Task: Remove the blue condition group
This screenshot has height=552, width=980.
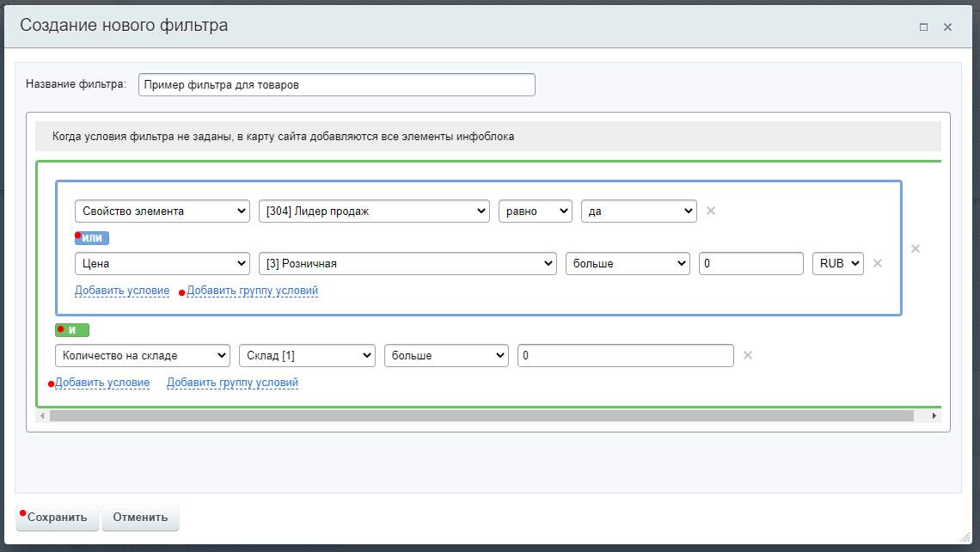Action: 916,248
